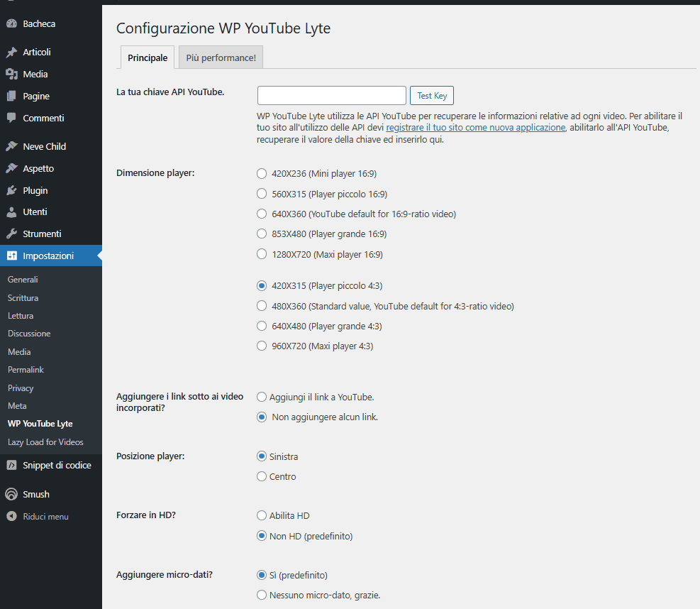Open Media settings submenu under Impostazioni
Screen dimensions: 700x609
[x=19, y=352]
